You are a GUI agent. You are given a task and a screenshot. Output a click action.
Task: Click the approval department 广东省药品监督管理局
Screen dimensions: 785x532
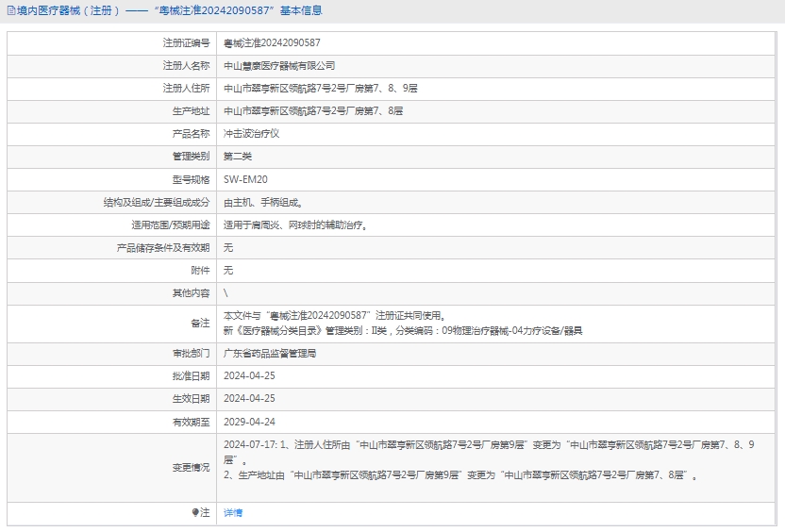(x=270, y=354)
